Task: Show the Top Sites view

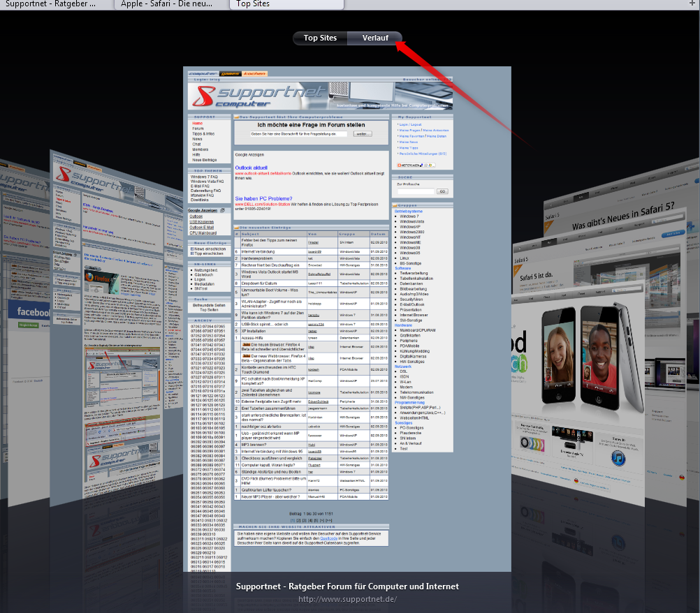Action: (x=320, y=38)
